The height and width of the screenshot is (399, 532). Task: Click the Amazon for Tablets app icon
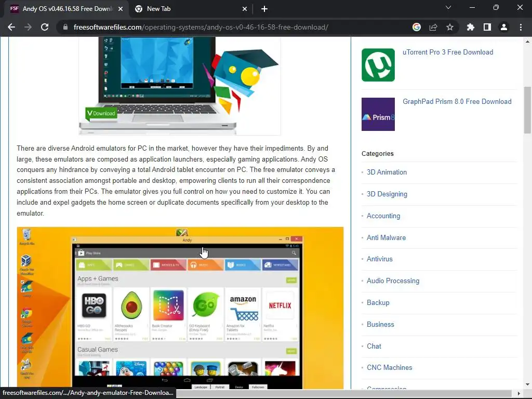(243, 307)
